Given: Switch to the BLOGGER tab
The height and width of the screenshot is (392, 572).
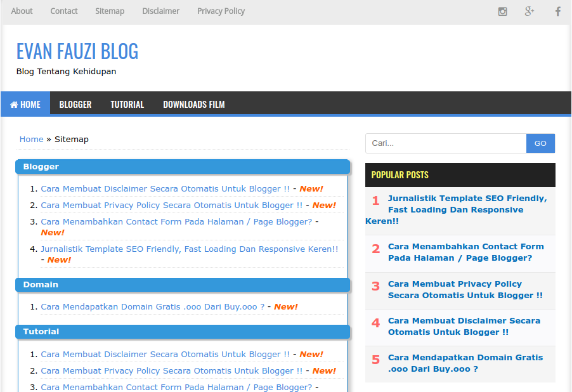Looking at the screenshot, I should (75, 104).
